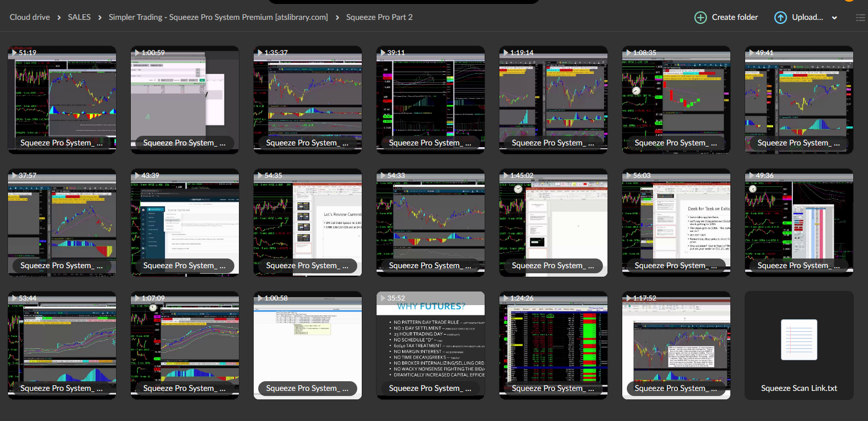Screen dimensions: 868x421
Task: Click the green plus Create folder icon
Action: tap(700, 18)
